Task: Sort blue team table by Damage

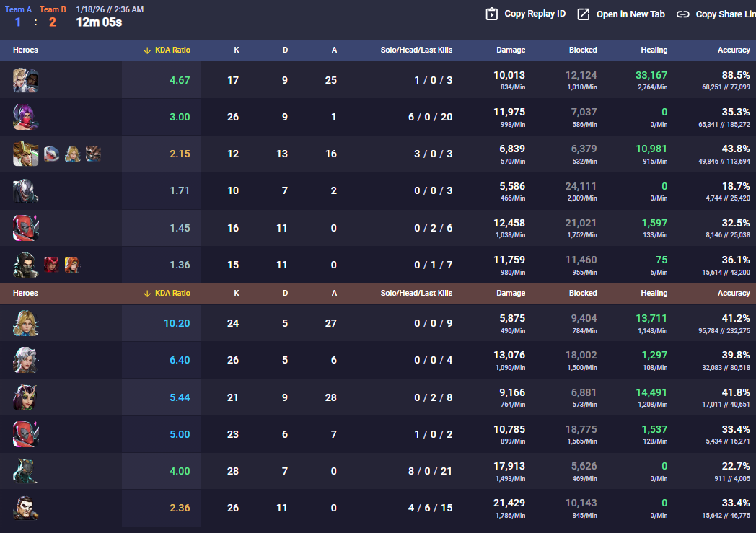Action: pos(511,50)
